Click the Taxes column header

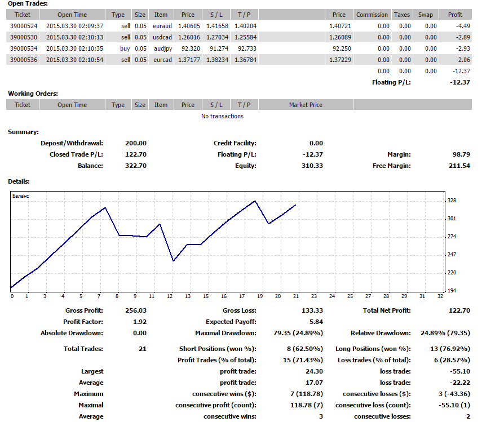402,15
